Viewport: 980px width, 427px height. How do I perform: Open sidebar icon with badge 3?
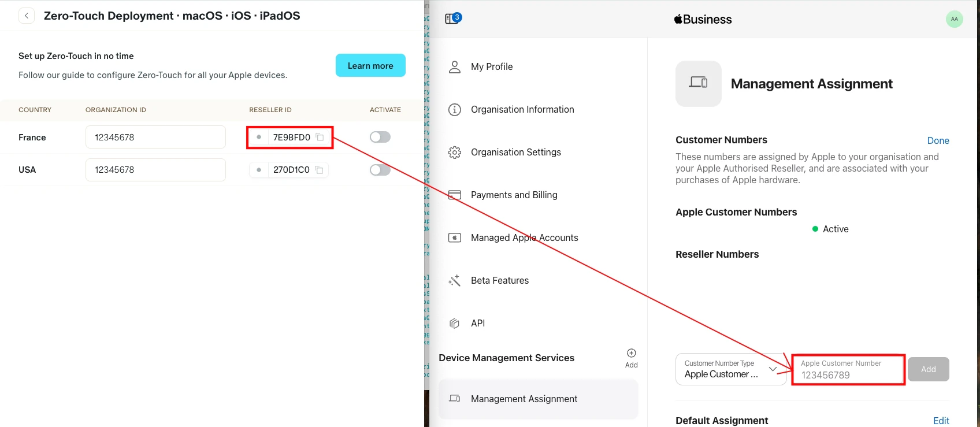[x=453, y=18]
